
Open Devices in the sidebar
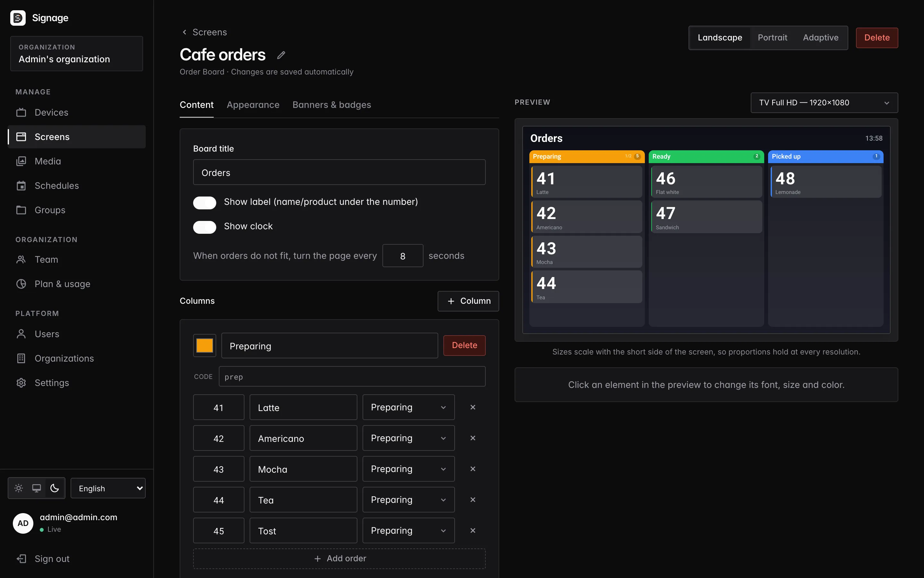(76, 112)
